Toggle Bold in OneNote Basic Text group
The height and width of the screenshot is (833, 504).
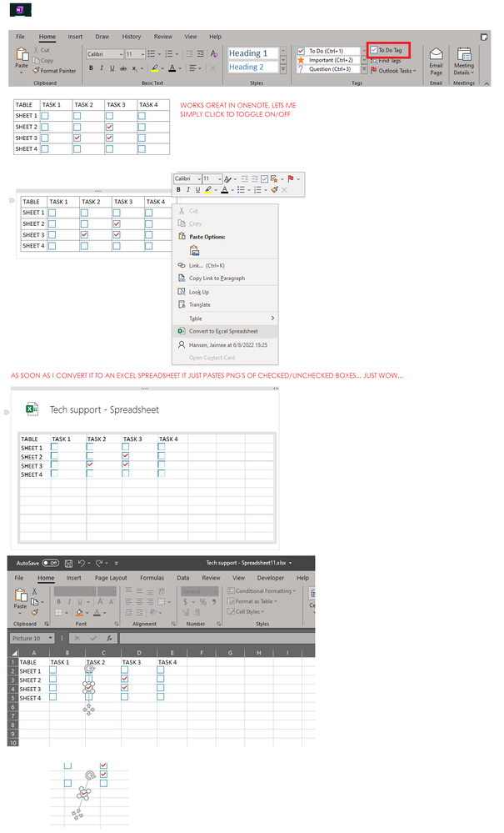[91, 68]
